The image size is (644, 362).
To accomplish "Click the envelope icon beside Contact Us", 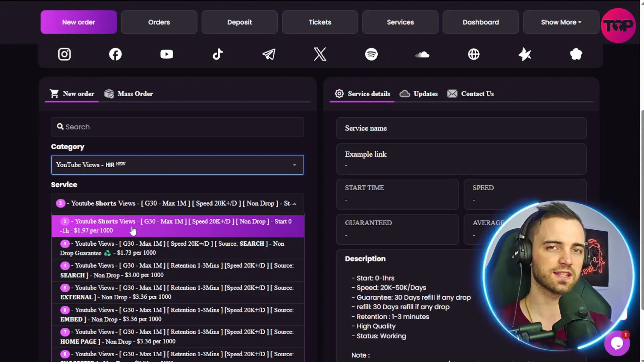I will pos(452,94).
